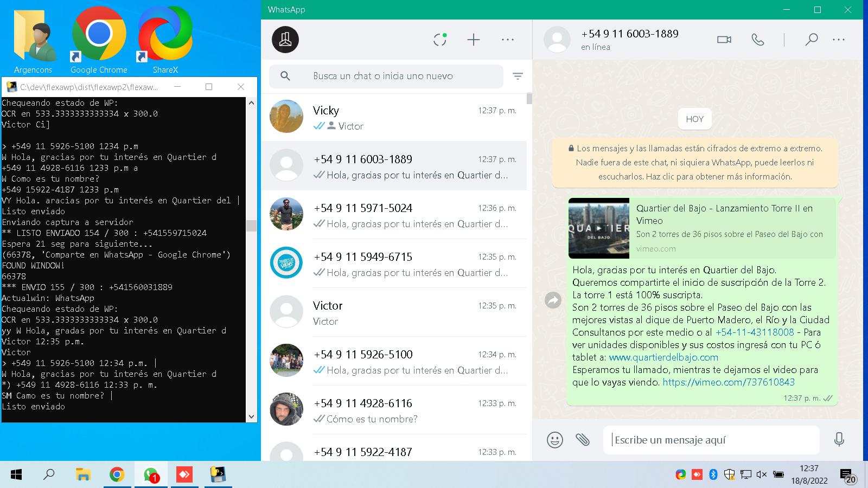Open the vimeo.com/737610843 link
868x488 pixels.
pyautogui.click(x=729, y=382)
